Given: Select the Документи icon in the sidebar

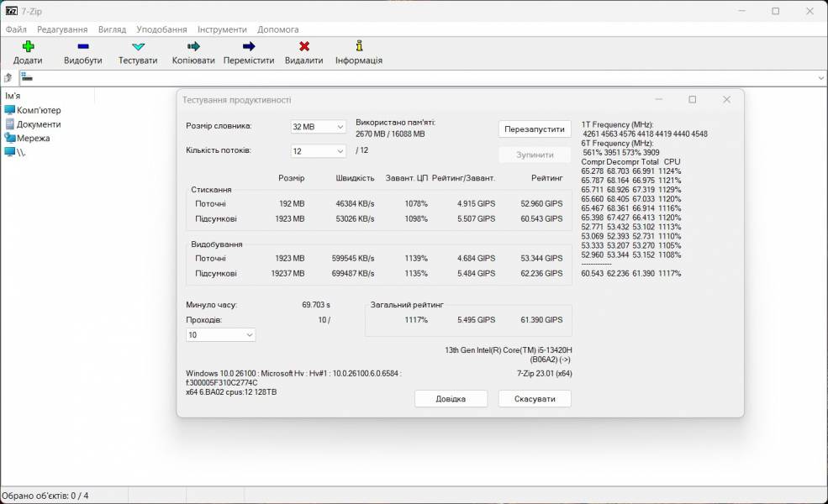Looking at the screenshot, I should (x=11, y=123).
